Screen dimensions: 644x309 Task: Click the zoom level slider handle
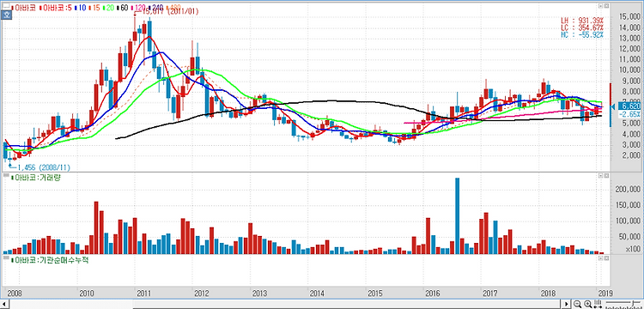click(x=634, y=304)
